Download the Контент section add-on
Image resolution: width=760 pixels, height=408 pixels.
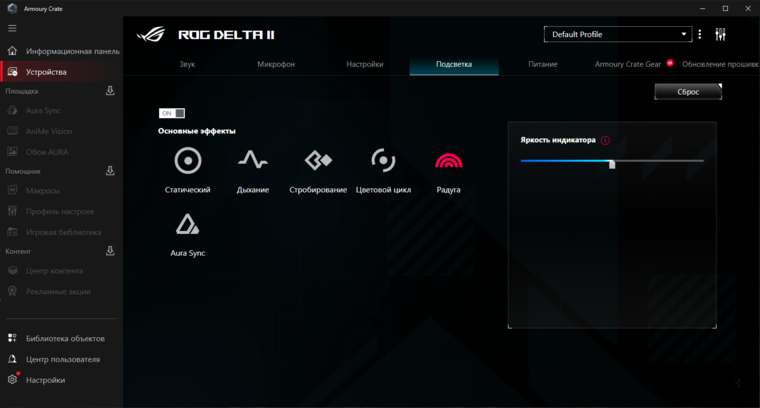pyautogui.click(x=110, y=251)
